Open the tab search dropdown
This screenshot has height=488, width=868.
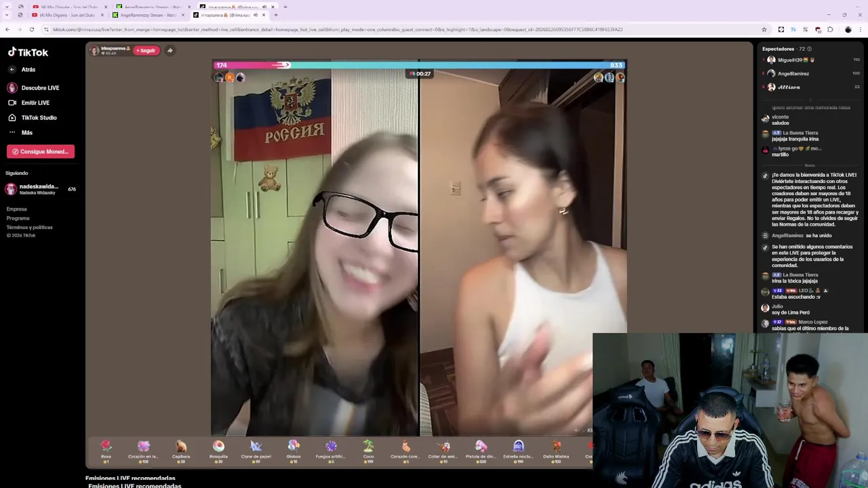(7, 15)
